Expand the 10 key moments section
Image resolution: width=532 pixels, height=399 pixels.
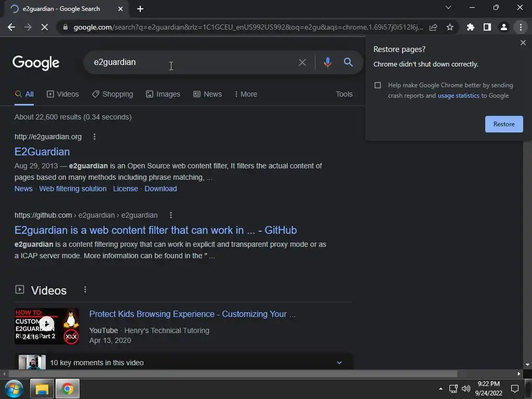pos(339,362)
